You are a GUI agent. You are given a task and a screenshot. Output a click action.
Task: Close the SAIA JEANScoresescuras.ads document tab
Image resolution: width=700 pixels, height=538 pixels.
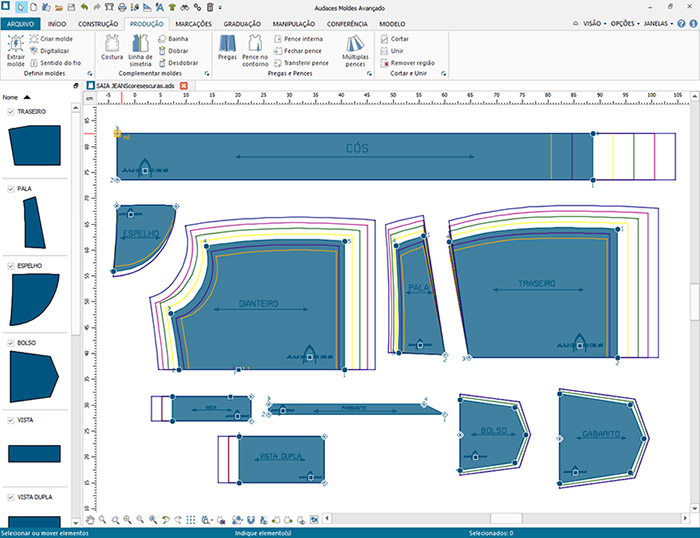click(183, 86)
